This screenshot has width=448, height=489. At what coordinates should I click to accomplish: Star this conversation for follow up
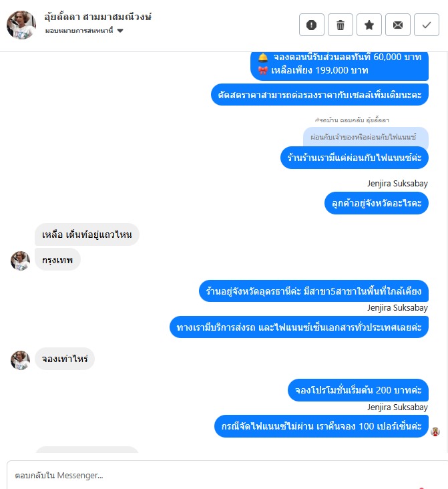(369, 25)
